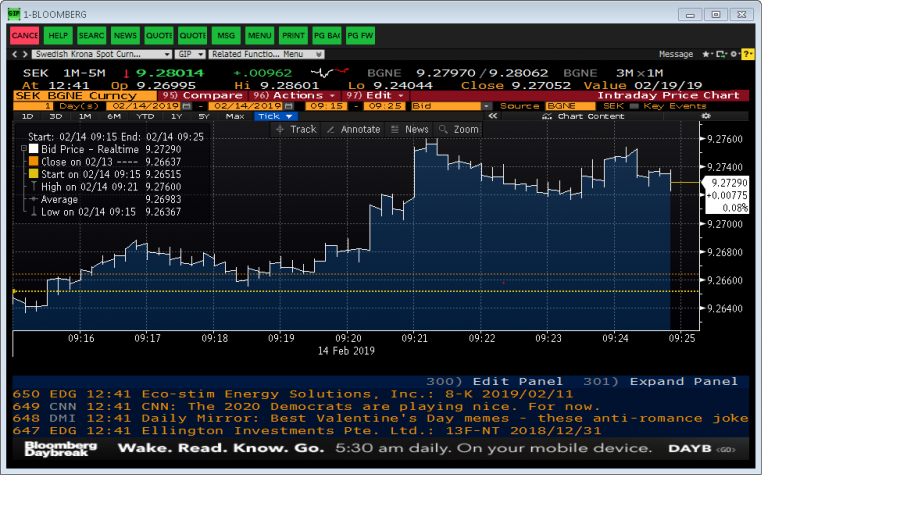Viewport: 900px width, 506px height.
Task: Click the yellow help question mark icon
Action: pyautogui.click(x=748, y=54)
